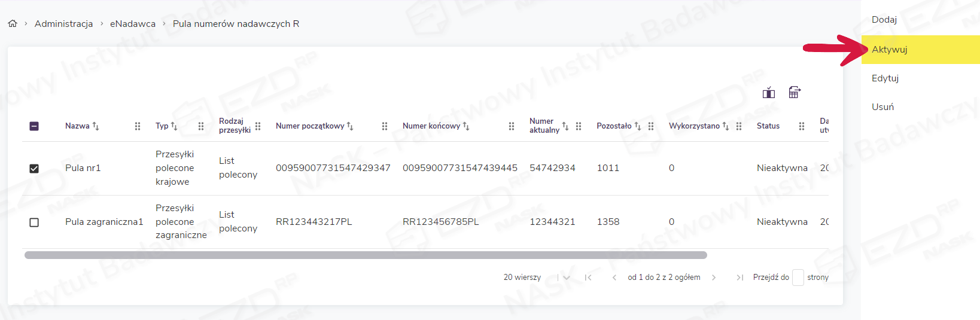This screenshot has width=980, height=320.
Task: Click the export table icon
Action: 794,92
